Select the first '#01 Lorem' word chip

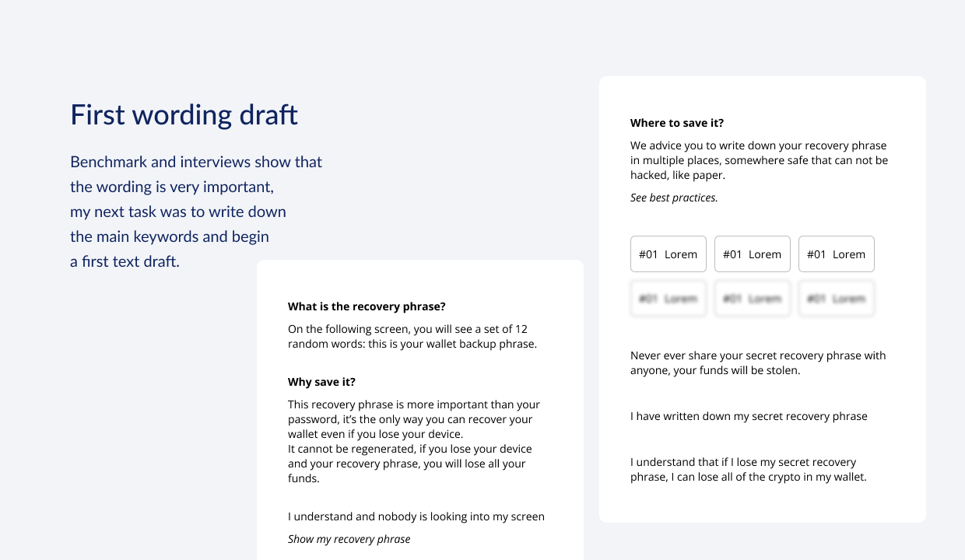[668, 254]
